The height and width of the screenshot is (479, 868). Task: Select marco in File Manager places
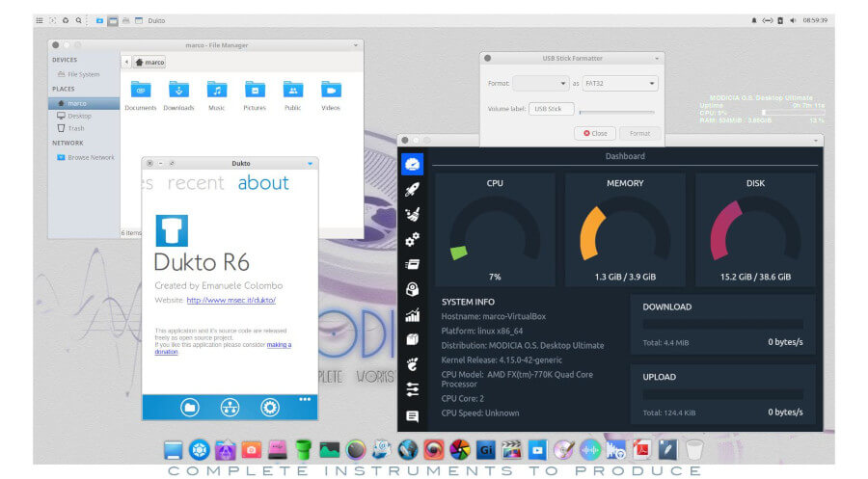pos(84,103)
